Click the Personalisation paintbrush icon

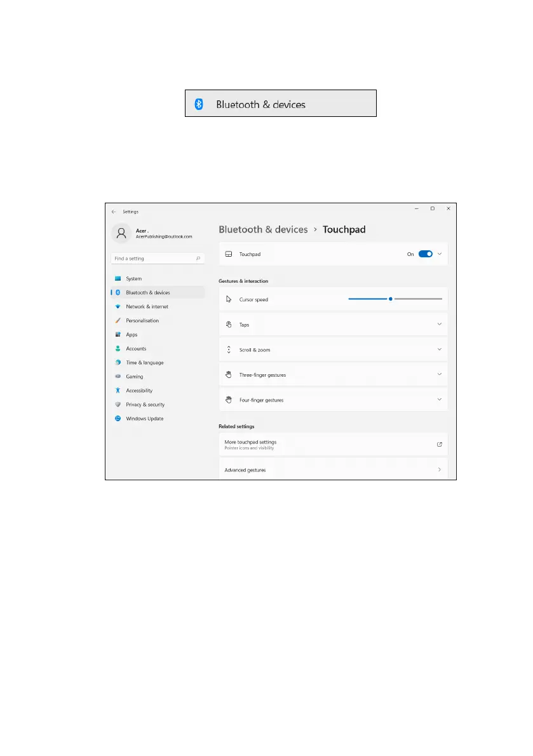118,321
